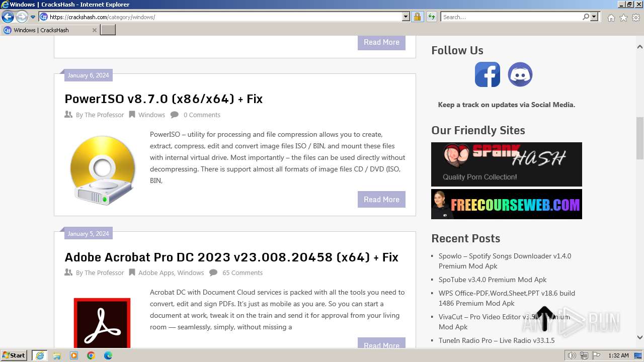Open a new blank tab button
644x362 pixels.
tap(108, 30)
